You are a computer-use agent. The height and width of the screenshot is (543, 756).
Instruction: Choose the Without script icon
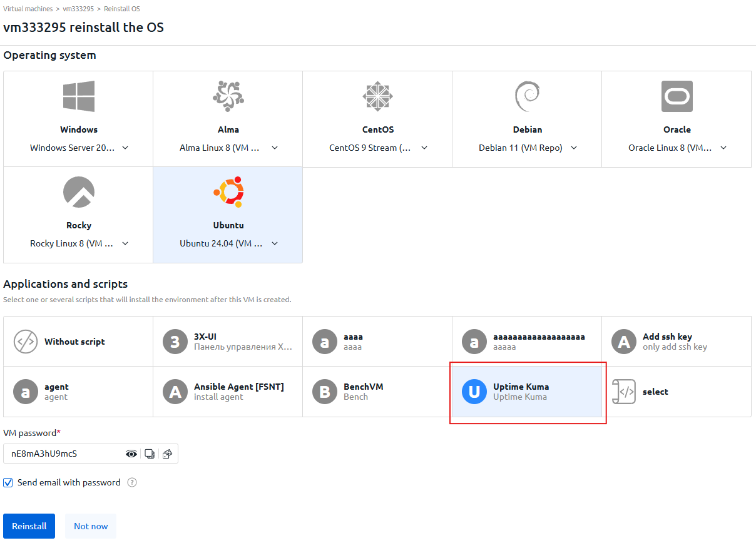point(26,342)
